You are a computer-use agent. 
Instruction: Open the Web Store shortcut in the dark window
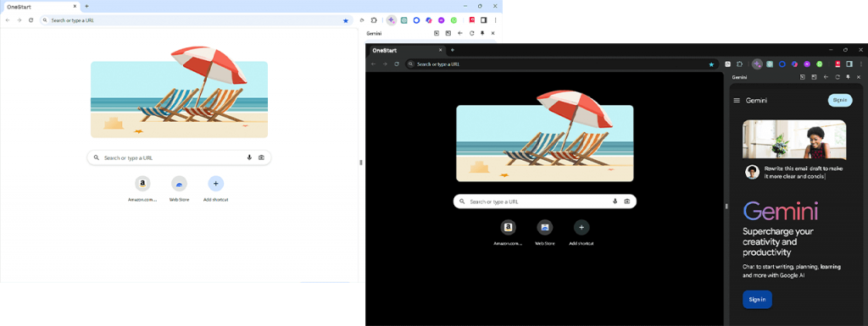point(545,232)
